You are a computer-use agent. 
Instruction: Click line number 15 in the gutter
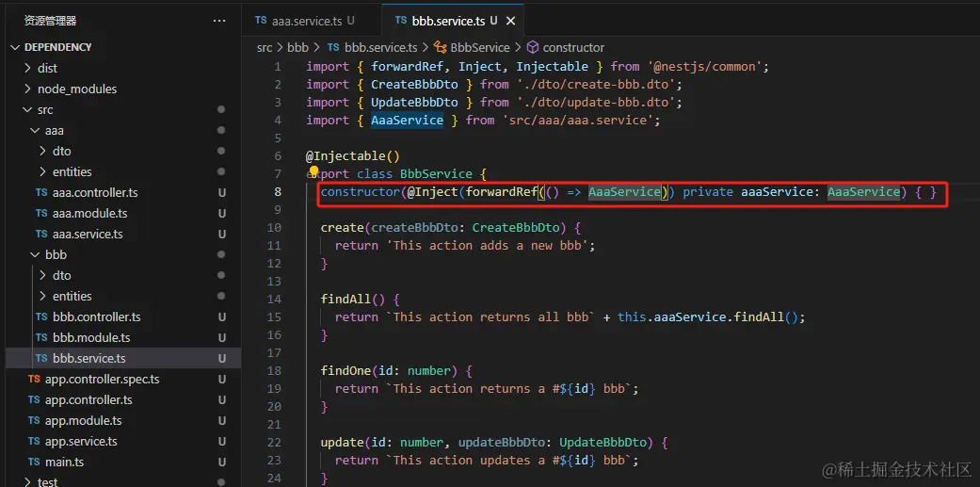tap(274, 317)
